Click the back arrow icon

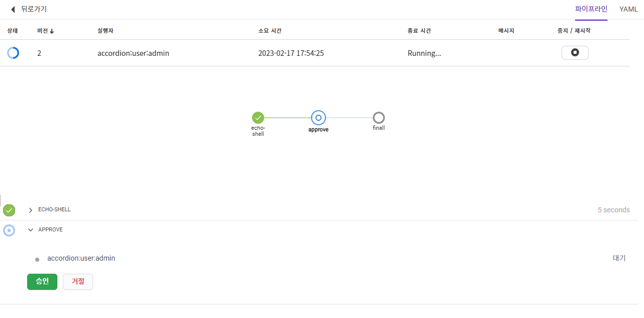(13, 9)
